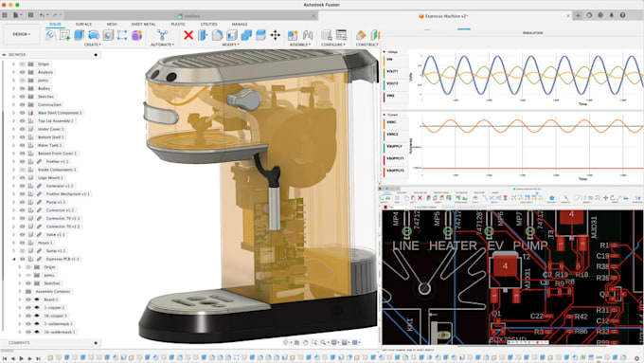Select the Combine tool icon
This screenshot has width=644, height=363.
click(x=246, y=35)
